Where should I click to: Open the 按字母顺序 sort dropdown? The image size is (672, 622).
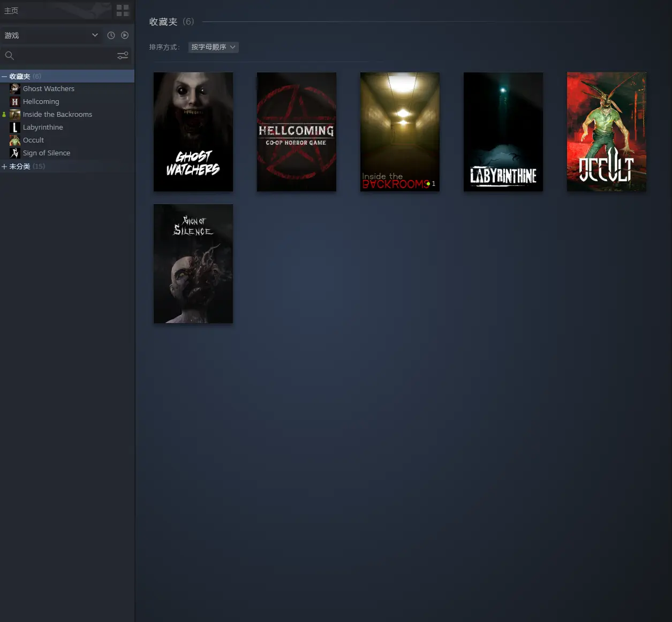pos(214,47)
